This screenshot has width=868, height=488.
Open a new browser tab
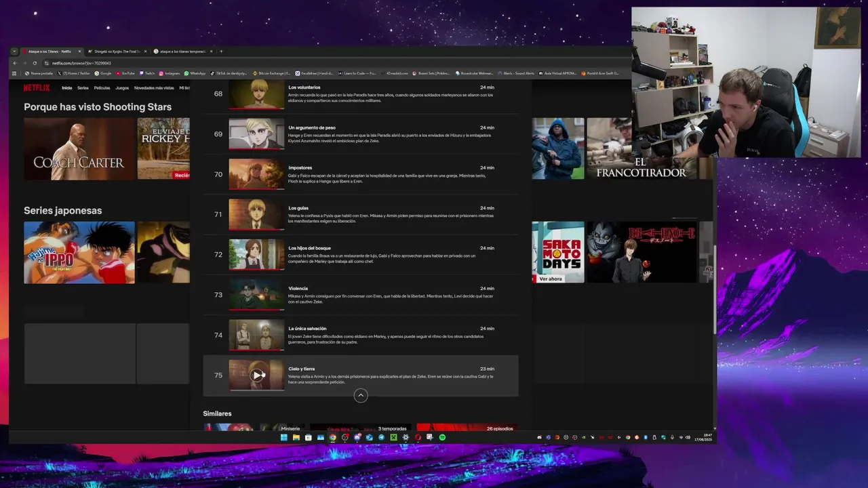click(x=221, y=52)
